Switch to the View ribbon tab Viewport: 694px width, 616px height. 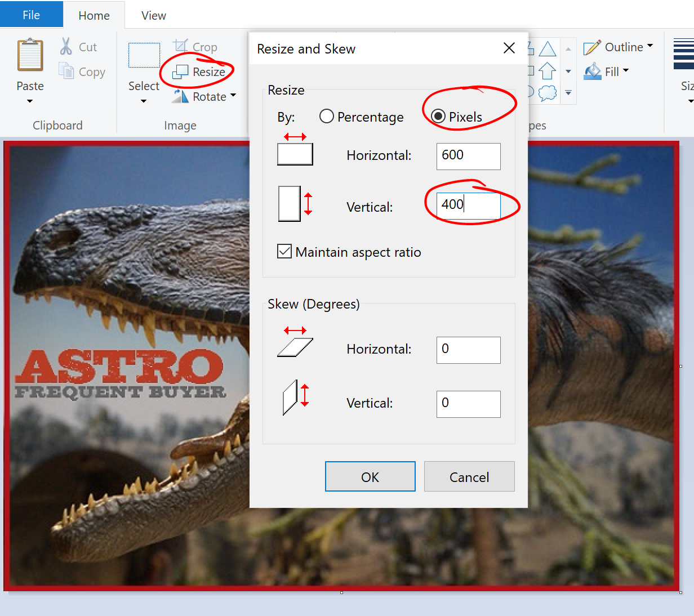click(x=154, y=16)
